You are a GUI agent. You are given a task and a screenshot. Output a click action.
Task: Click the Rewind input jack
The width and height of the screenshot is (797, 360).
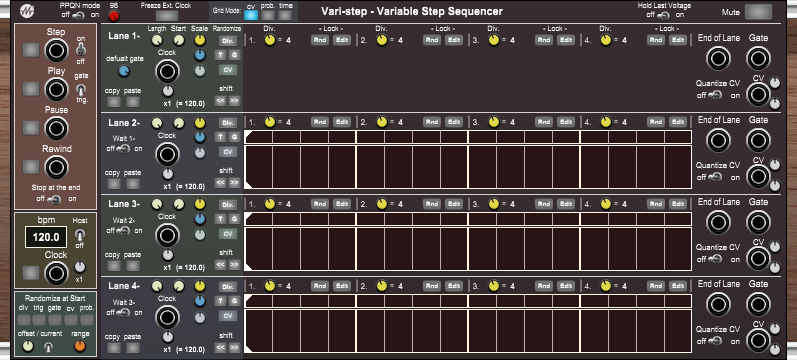tap(56, 167)
